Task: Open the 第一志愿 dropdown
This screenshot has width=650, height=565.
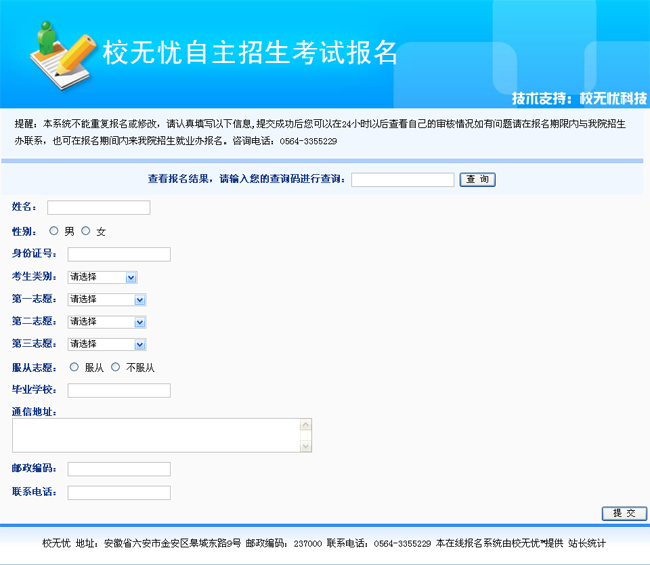Action: [x=107, y=300]
